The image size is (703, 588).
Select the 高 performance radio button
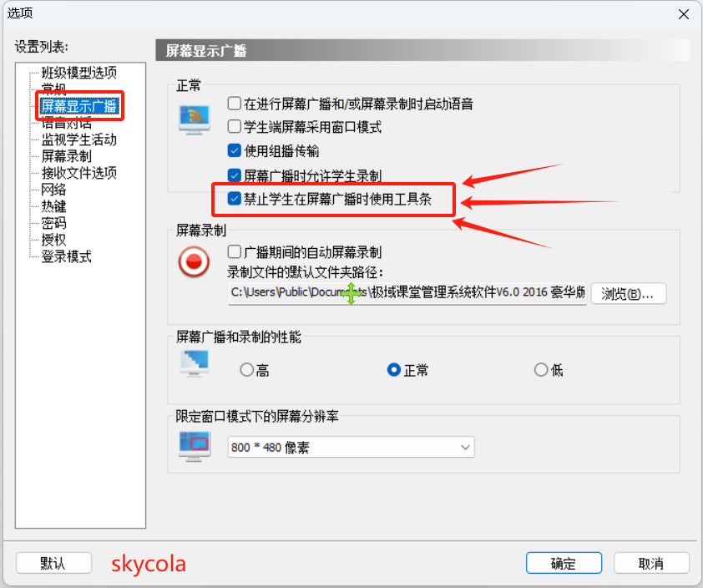(x=246, y=370)
